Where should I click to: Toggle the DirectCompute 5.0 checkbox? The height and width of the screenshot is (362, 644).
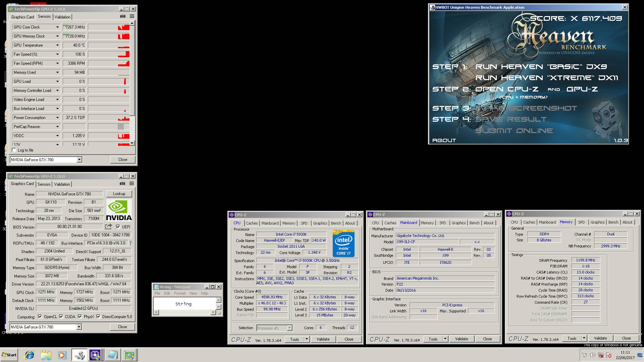click(x=98, y=316)
